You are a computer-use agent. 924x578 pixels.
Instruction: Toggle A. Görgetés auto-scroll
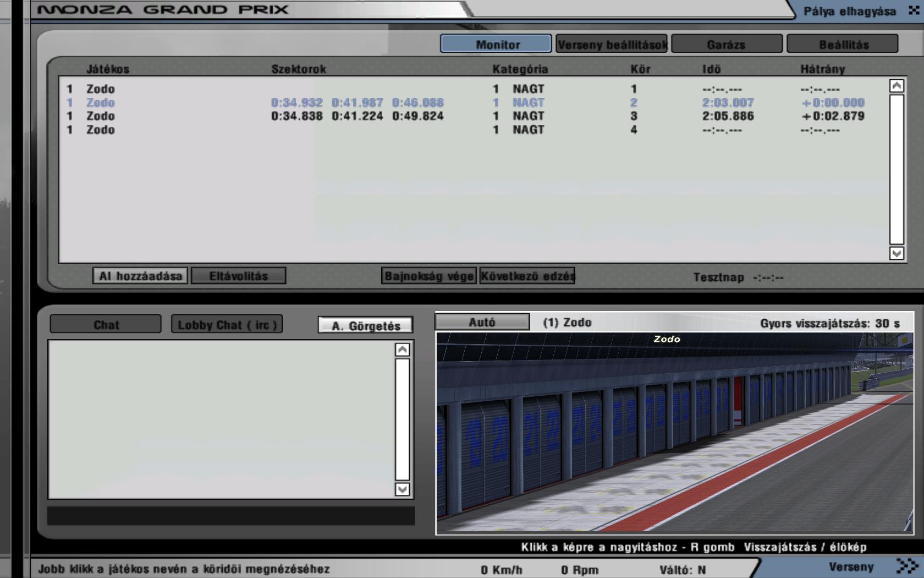coord(366,325)
